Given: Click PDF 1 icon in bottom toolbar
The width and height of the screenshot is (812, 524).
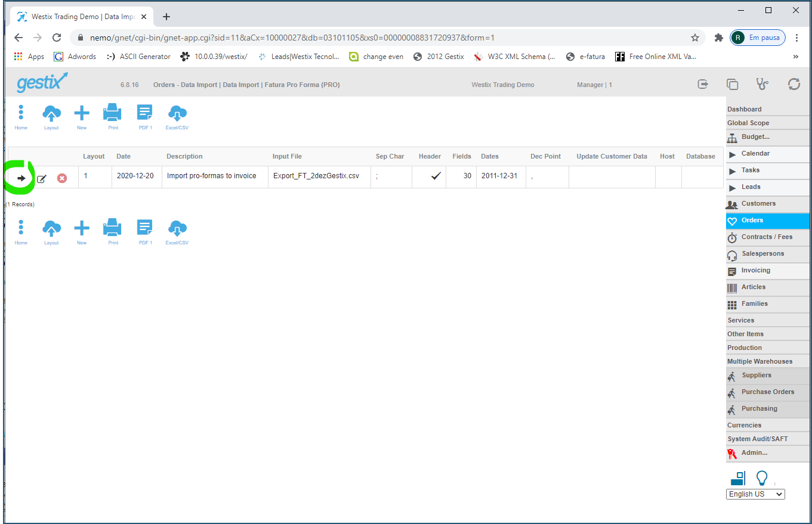Looking at the screenshot, I should point(145,232).
